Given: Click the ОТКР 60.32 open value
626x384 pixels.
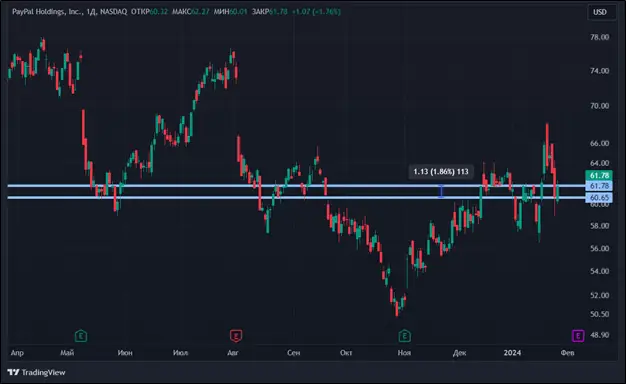Looking at the screenshot, I should pyautogui.click(x=149, y=12).
